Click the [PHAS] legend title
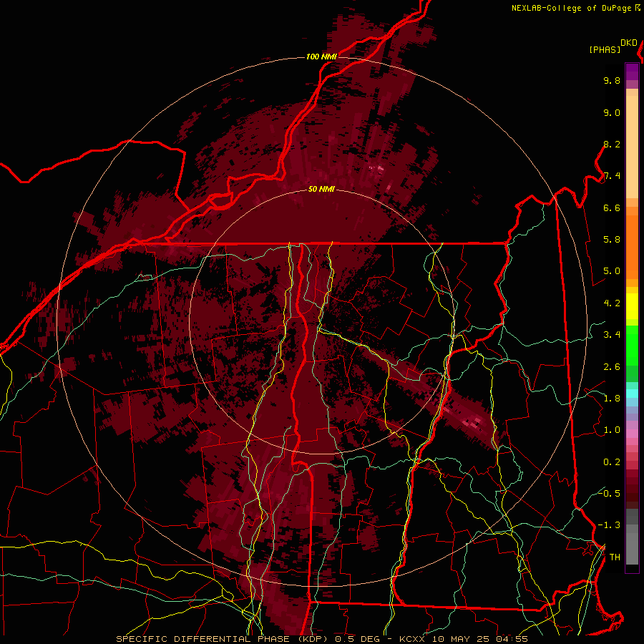The height and width of the screenshot is (644, 644). [x=605, y=49]
